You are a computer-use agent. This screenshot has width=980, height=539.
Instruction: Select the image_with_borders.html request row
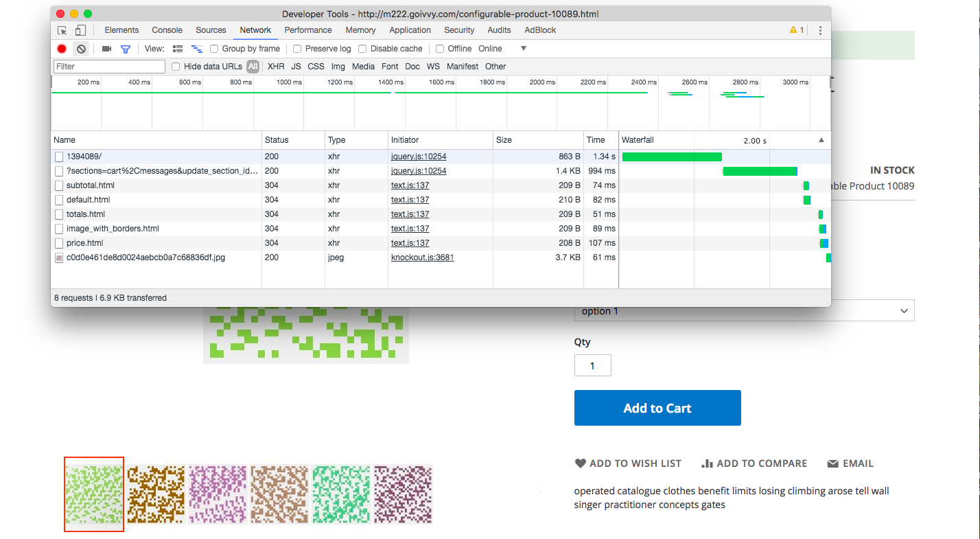pyautogui.click(x=441, y=229)
